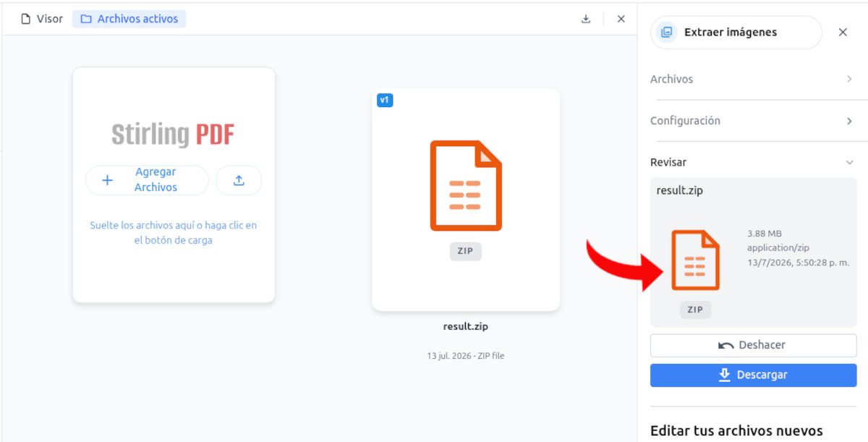Select the Extraer imágenes tool button
The width and height of the screenshot is (868, 442).
[x=736, y=33]
